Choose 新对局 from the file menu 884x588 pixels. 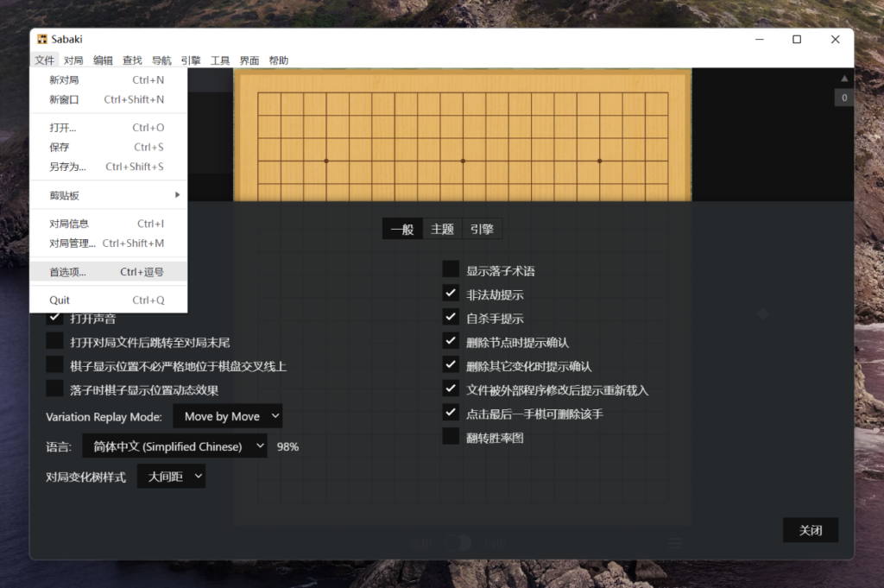[x=108, y=80]
